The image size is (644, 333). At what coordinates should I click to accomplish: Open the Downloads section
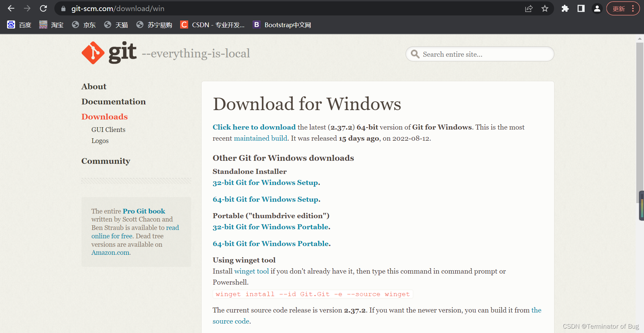tap(105, 117)
